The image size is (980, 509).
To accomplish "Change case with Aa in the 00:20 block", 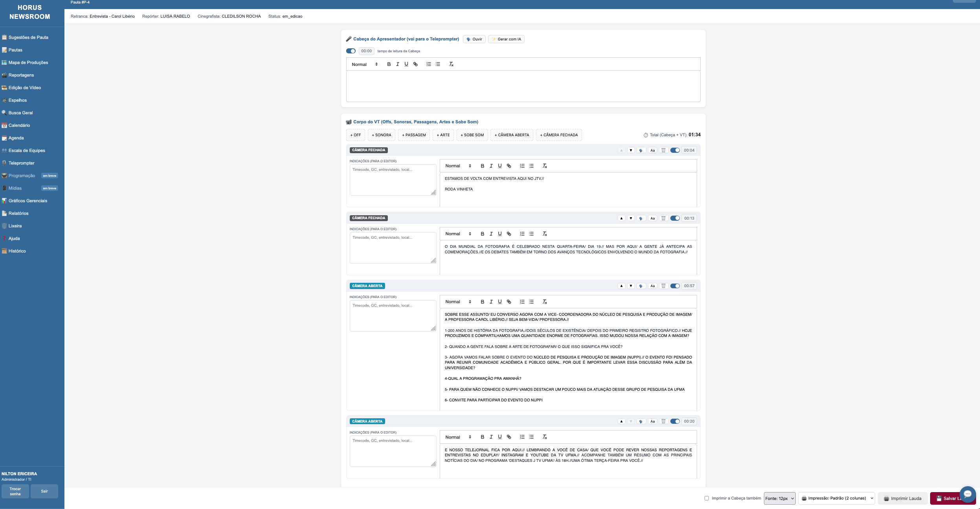I will tap(653, 421).
